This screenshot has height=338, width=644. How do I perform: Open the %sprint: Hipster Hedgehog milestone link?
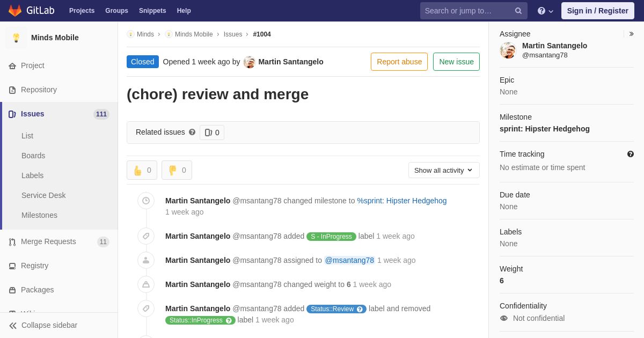pos(402,201)
